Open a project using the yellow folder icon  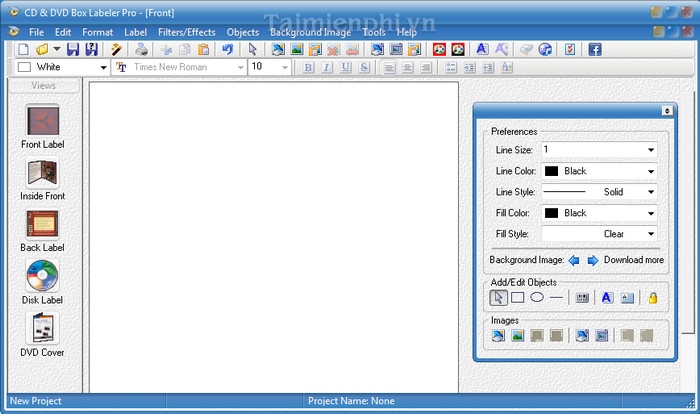[x=42, y=49]
